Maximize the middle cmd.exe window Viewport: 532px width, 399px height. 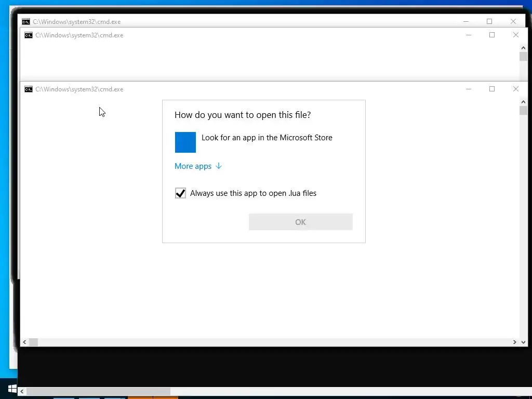click(492, 35)
